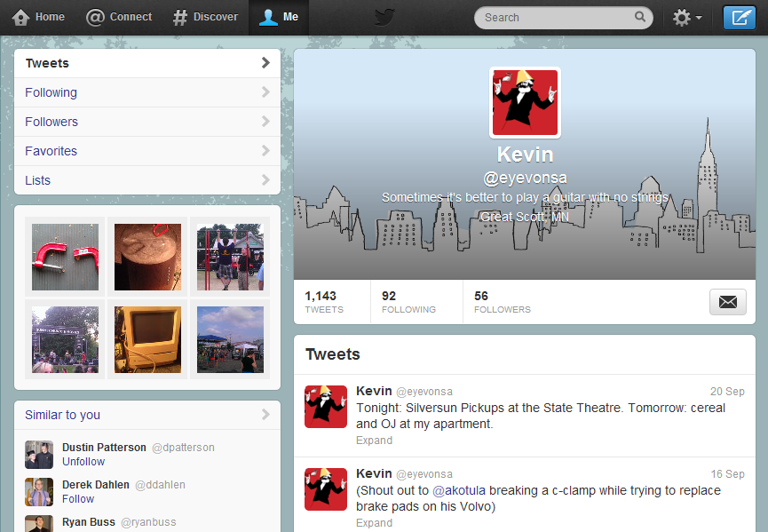
Task: Open the Lists section
Action: point(37,180)
